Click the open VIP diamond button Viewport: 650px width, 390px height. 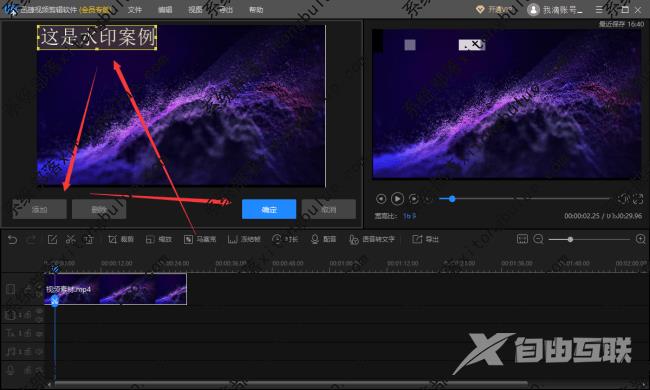(x=494, y=10)
